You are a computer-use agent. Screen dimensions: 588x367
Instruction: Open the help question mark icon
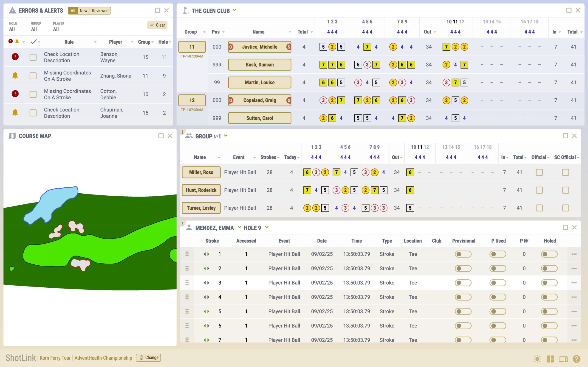point(576,359)
